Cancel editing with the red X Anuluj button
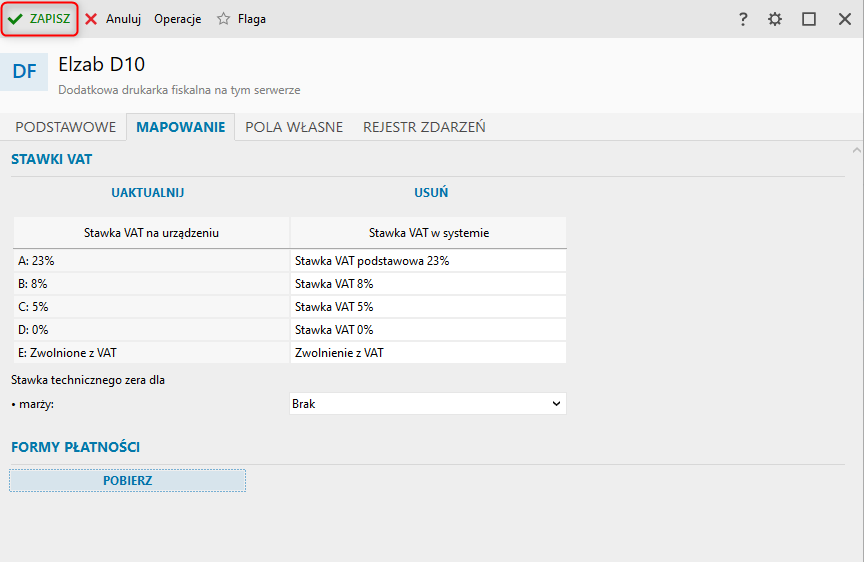 point(114,19)
